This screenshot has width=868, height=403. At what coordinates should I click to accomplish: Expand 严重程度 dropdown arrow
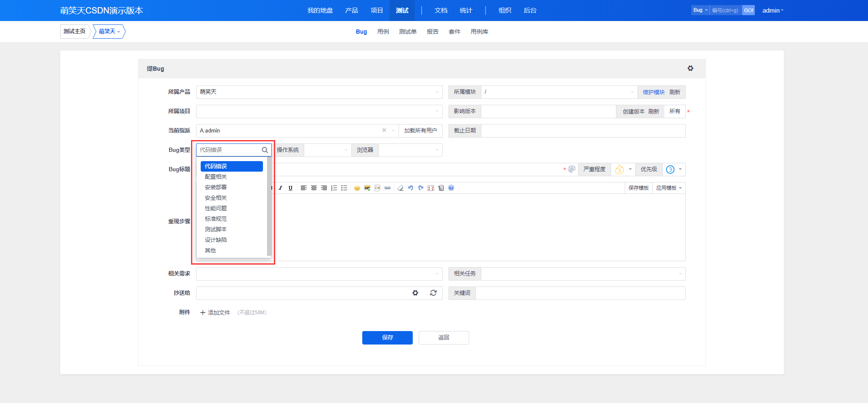[x=630, y=169]
